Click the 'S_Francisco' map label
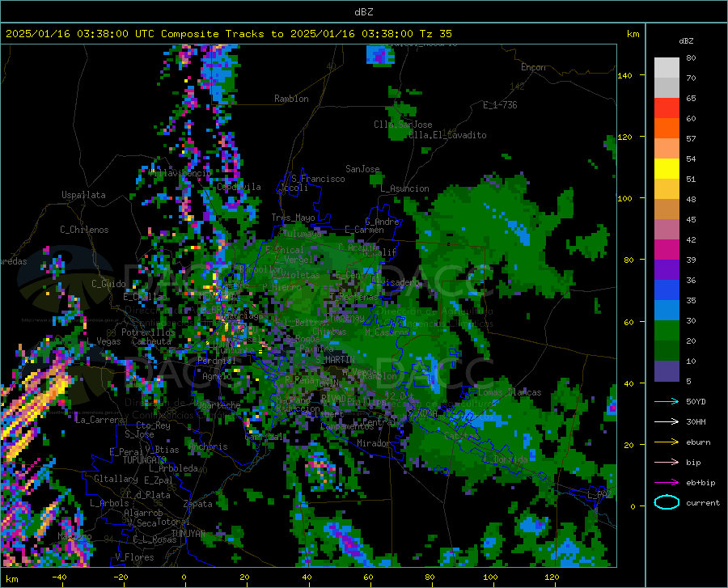This screenshot has width=728, height=588. (x=318, y=179)
